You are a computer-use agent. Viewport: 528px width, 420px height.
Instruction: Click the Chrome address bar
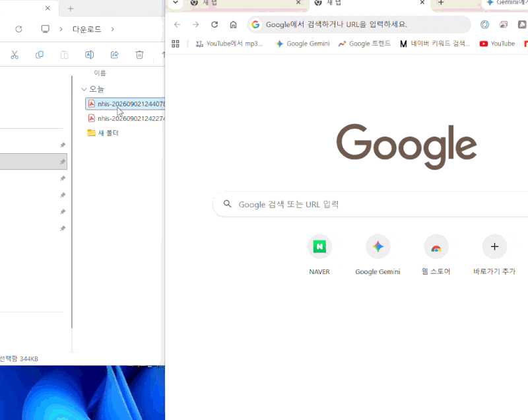tap(359, 24)
